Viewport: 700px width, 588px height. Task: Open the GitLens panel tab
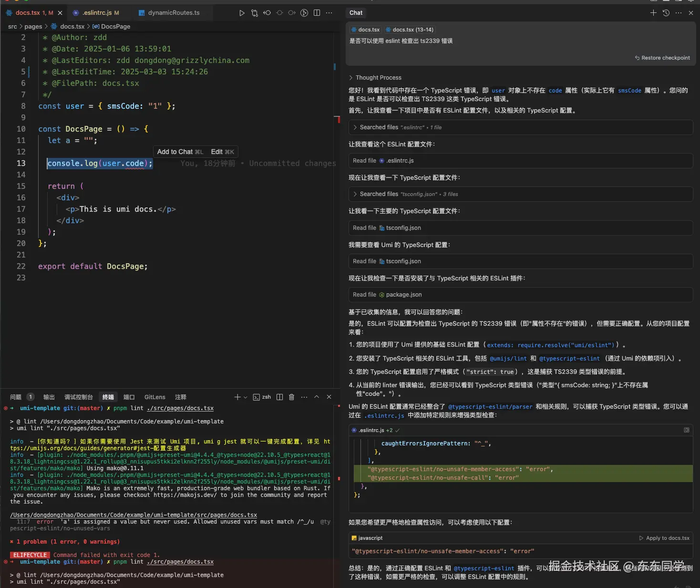(x=155, y=397)
